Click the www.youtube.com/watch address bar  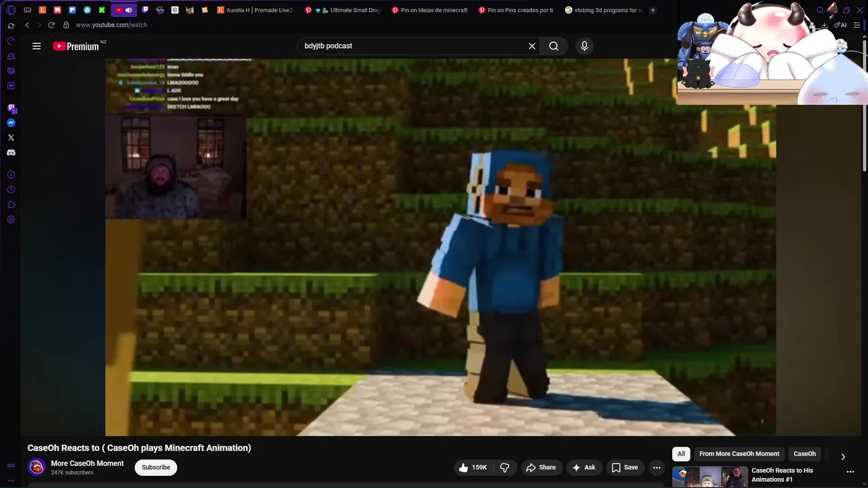(111, 25)
